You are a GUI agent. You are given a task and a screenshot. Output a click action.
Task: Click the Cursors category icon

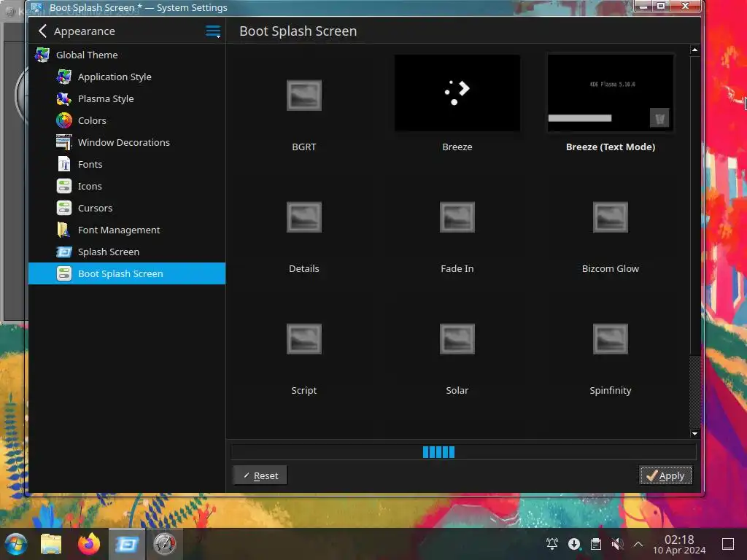(64, 208)
